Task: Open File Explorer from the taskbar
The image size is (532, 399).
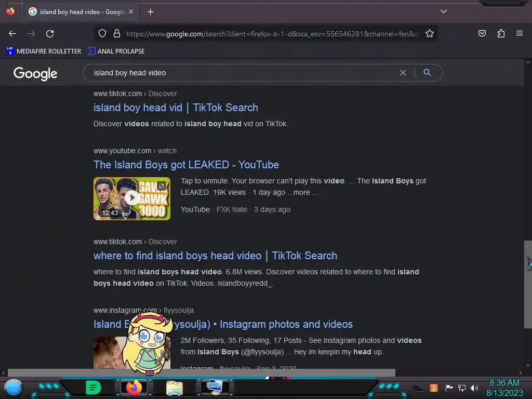Action: [175, 388]
